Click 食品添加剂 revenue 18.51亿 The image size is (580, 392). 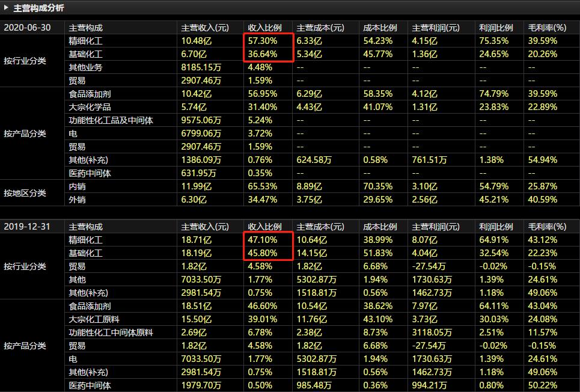tap(197, 306)
